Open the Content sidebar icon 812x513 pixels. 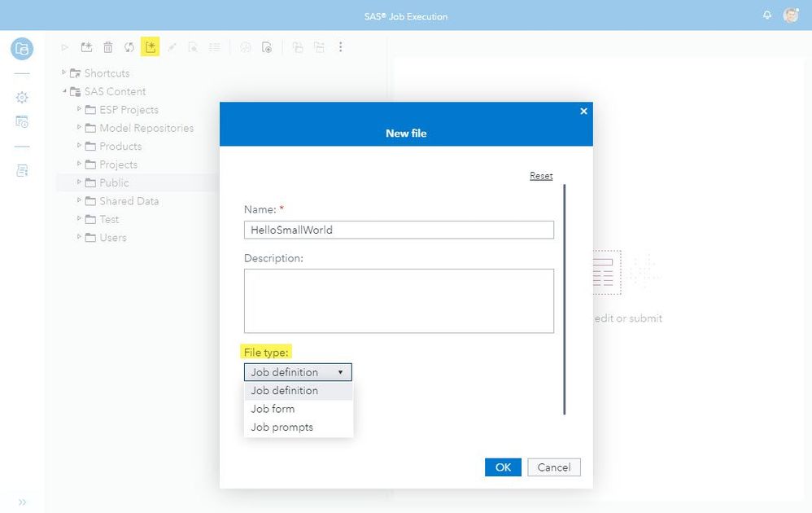pos(22,49)
